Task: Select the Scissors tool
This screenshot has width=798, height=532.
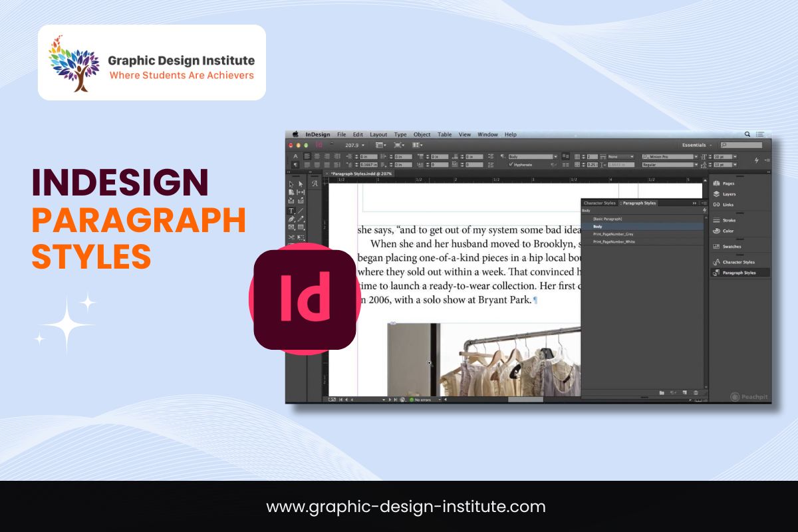Action: pyautogui.click(x=291, y=236)
